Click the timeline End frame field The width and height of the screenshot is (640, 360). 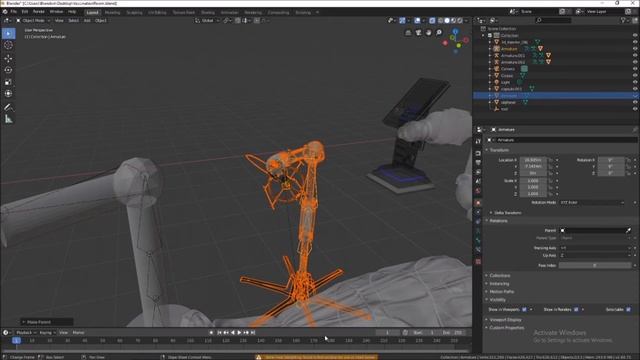click(x=453, y=333)
